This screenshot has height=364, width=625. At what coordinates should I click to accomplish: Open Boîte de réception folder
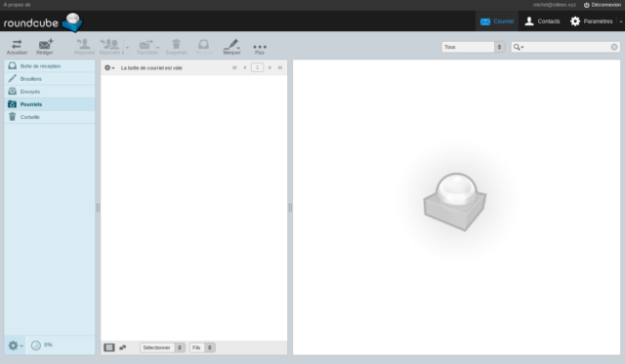click(50, 66)
